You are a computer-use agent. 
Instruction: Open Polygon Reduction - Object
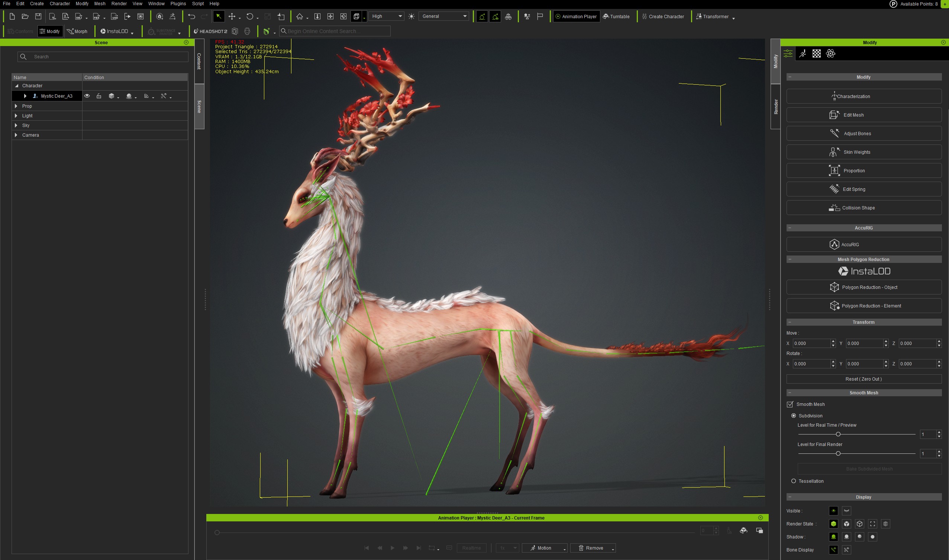(x=863, y=287)
